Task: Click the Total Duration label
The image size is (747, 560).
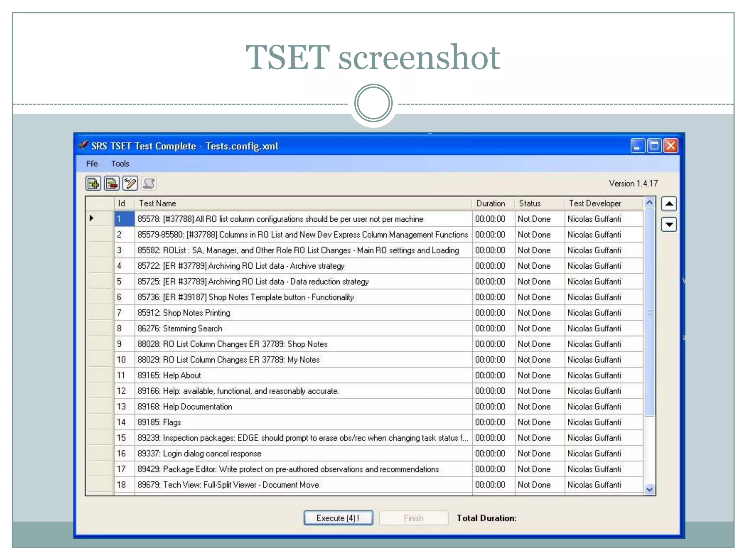Action: [x=487, y=518]
